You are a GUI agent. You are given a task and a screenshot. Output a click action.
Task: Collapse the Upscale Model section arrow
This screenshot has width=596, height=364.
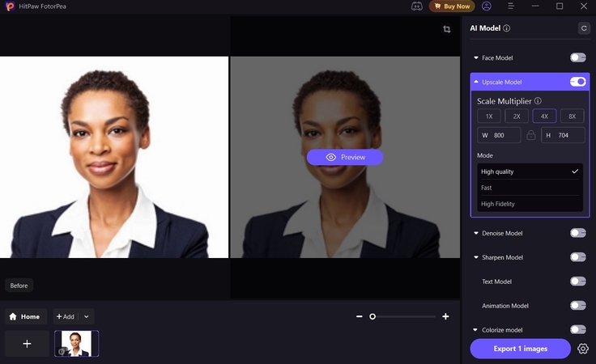pos(476,82)
